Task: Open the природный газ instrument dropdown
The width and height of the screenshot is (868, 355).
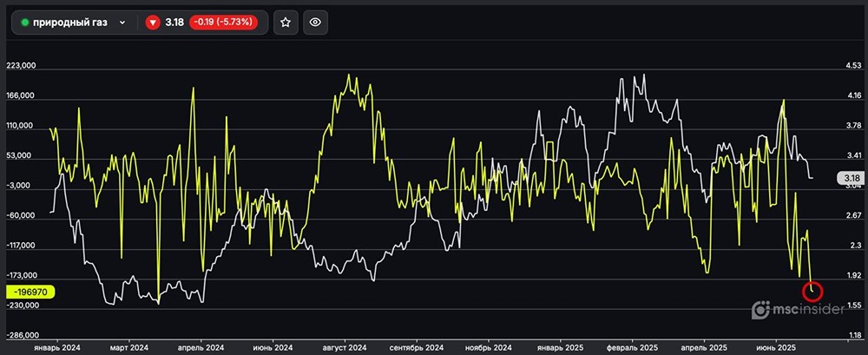Action: (x=74, y=23)
